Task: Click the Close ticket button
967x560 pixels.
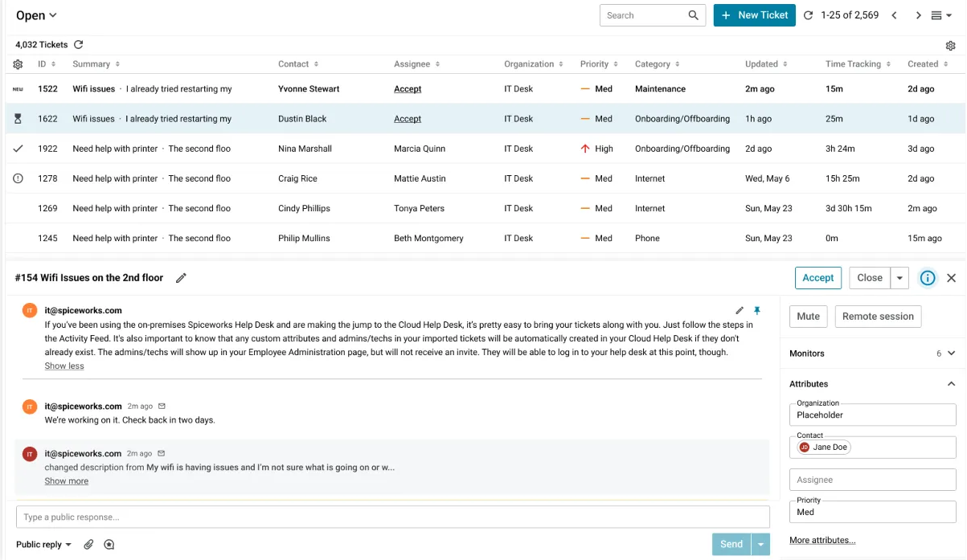Action: tap(870, 278)
